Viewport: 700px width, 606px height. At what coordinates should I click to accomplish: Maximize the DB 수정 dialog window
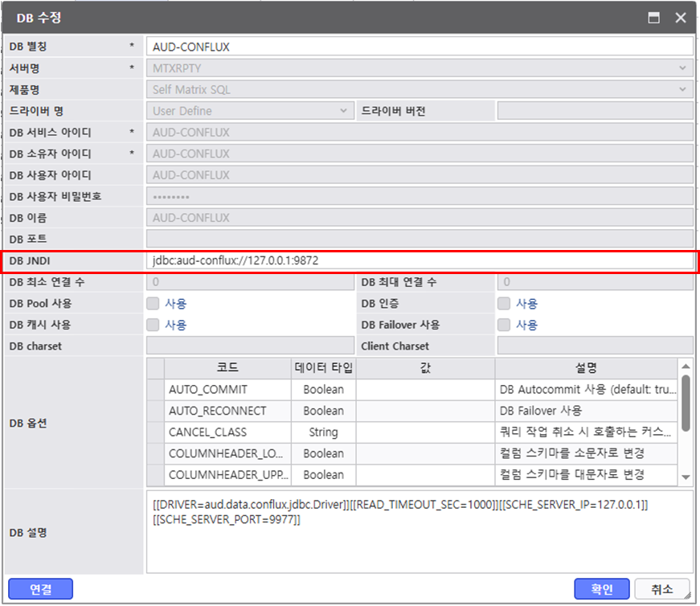[654, 18]
